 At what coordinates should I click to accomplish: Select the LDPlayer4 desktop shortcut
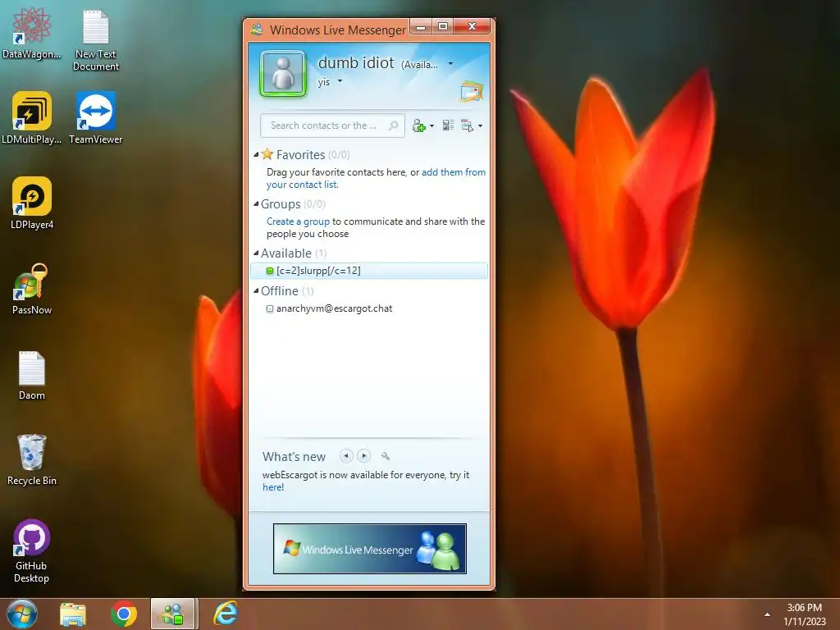point(32,203)
